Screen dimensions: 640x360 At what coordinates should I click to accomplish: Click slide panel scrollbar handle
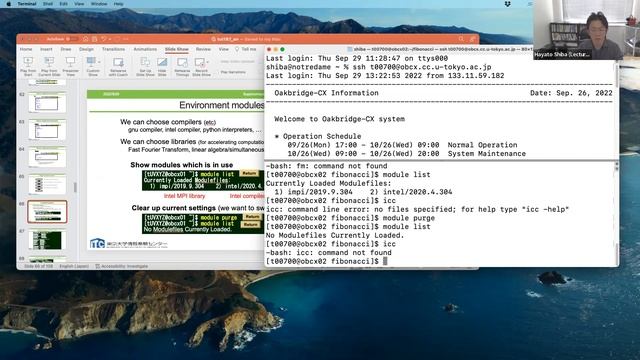coord(75,187)
